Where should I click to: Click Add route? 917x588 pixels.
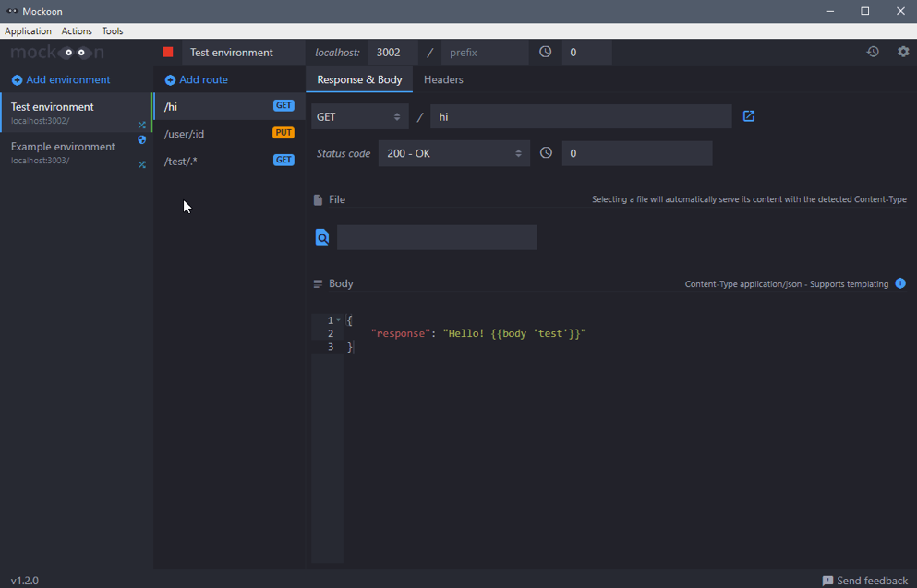[x=197, y=79]
